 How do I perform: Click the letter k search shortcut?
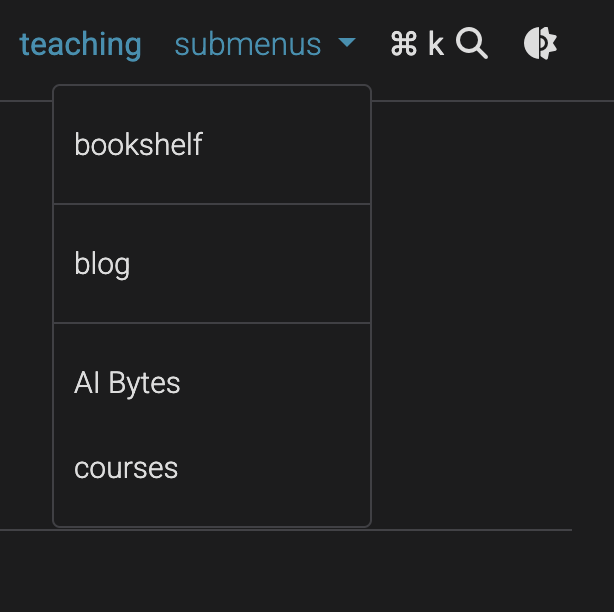pos(436,44)
